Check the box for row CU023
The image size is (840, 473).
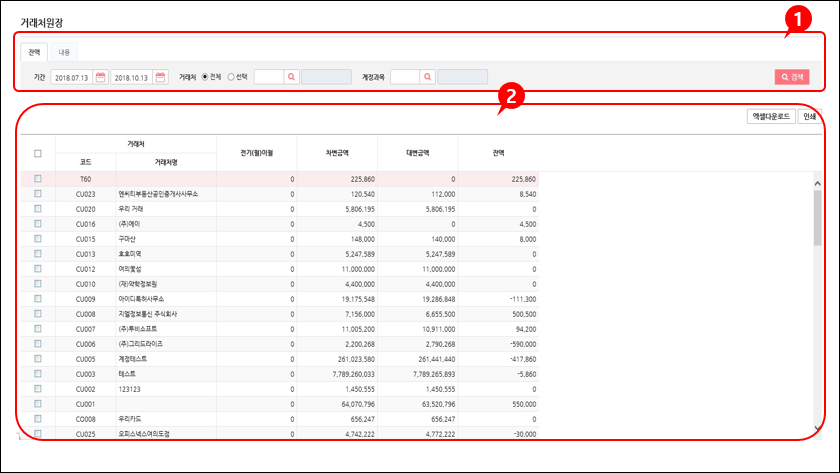pos(38,194)
